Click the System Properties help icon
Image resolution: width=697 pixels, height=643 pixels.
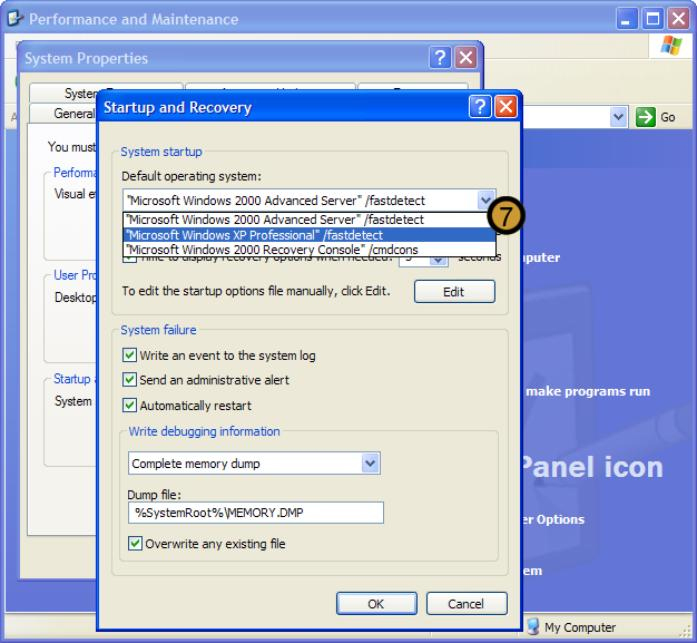tap(440, 57)
